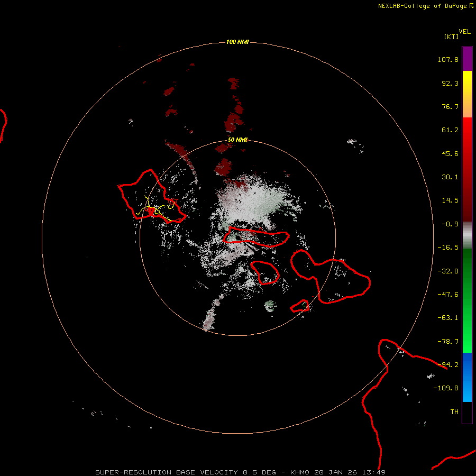Select the 76.7 legend value
Image resolution: width=476 pixels, height=476 pixels.
pos(450,106)
